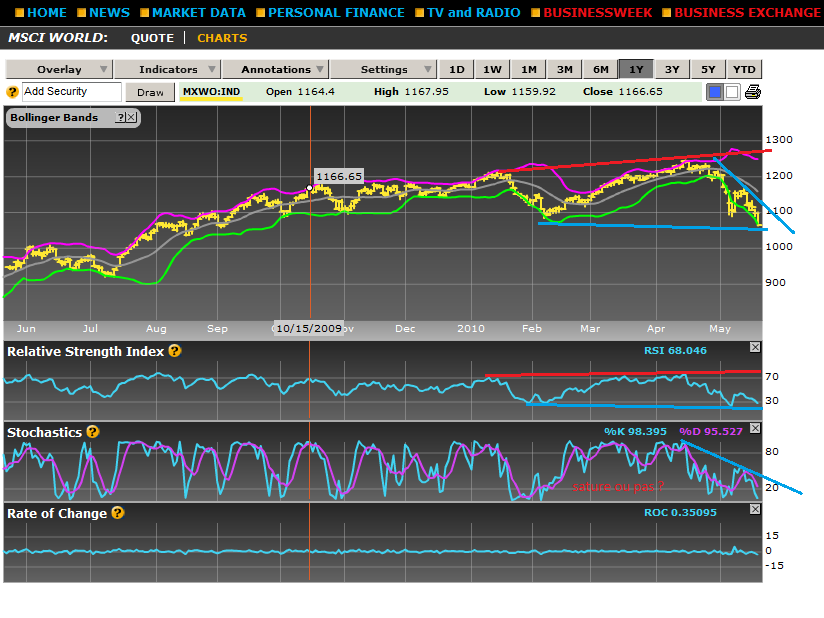Screen dimensions: 824x618
Task: Click the NEWS orange bullet icon
Action: (81, 13)
